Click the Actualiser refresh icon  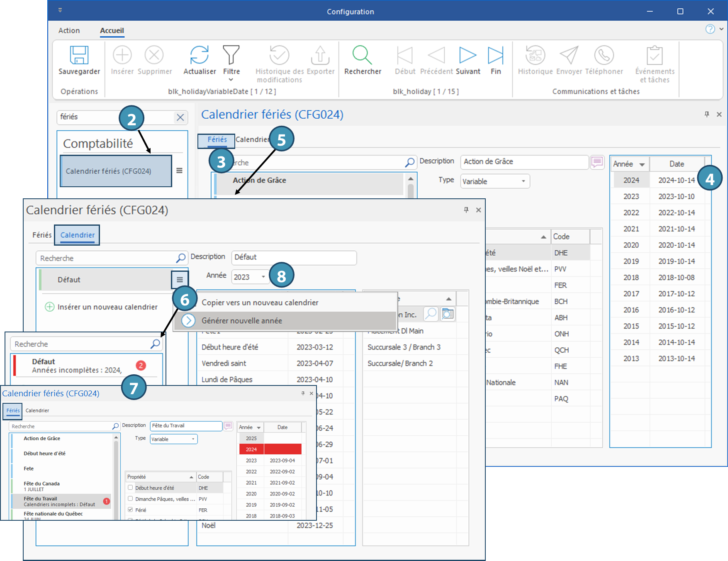pos(199,55)
